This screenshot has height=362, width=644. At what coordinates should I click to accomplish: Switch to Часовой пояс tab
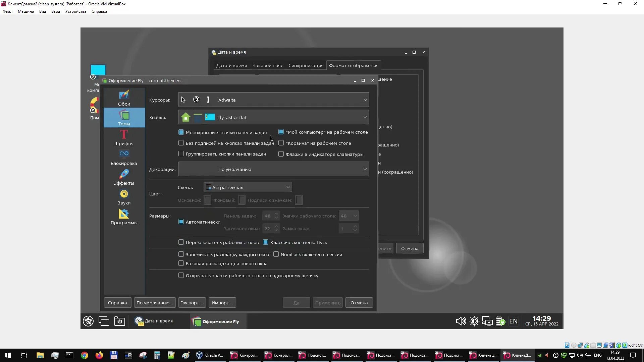(268, 65)
